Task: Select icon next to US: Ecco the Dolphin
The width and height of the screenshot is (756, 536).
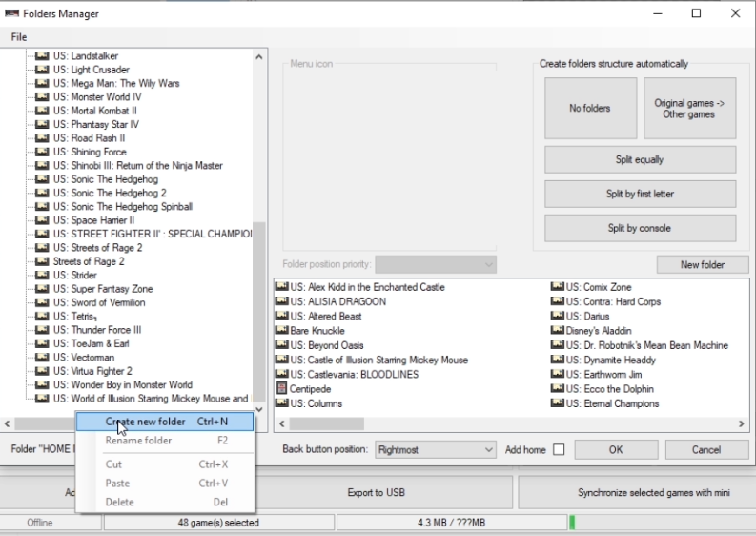Action: (558, 388)
